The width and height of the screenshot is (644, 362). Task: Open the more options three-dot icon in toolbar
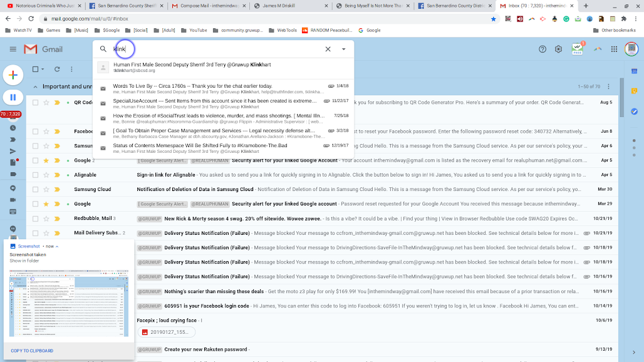71,70
